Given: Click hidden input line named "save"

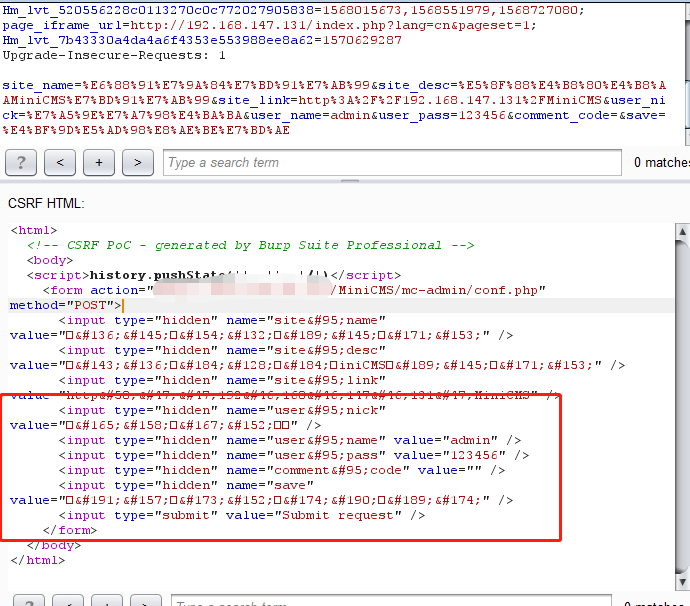Looking at the screenshot, I should (x=186, y=485).
